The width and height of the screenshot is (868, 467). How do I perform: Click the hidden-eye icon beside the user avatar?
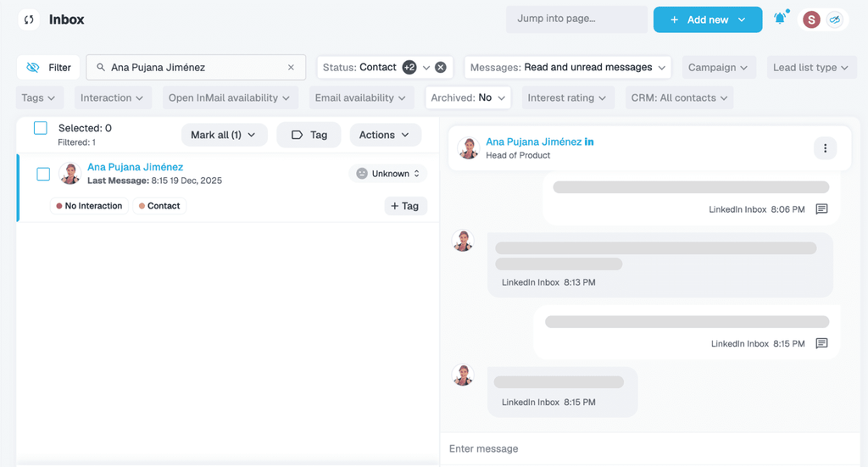point(835,20)
